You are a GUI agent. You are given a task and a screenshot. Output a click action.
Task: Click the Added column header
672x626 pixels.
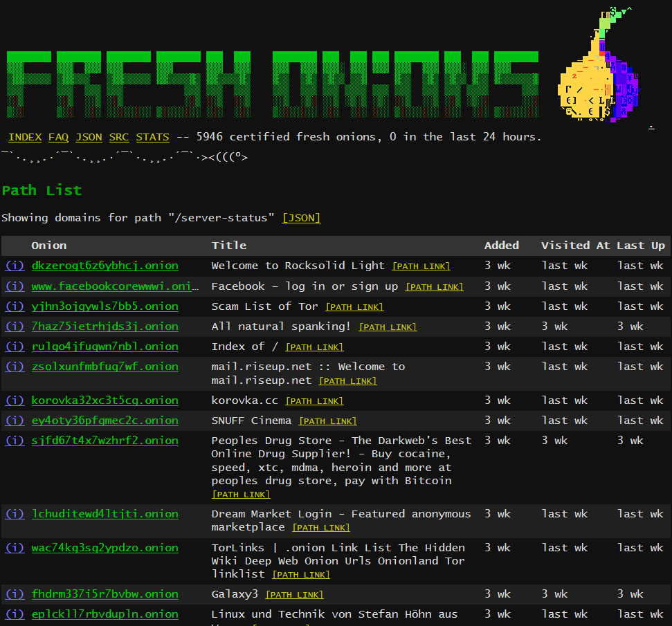pos(502,246)
